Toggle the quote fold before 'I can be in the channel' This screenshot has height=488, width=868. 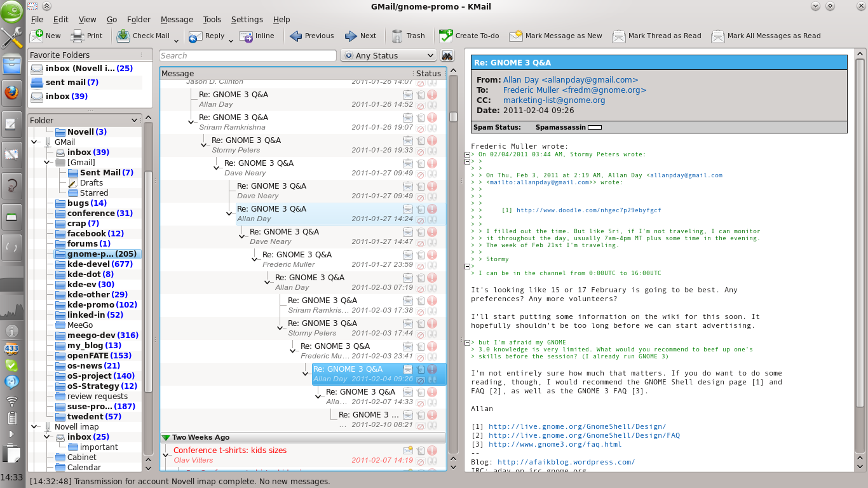click(468, 267)
